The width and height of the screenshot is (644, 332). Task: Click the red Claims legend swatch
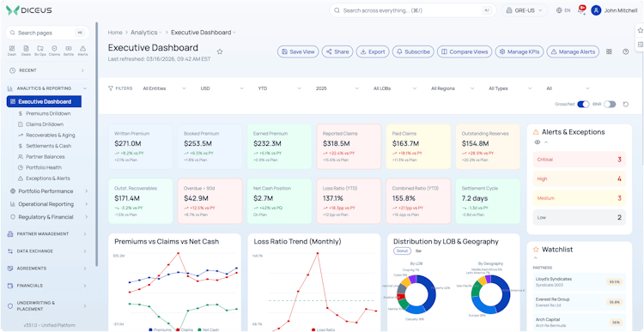tap(178, 329)
